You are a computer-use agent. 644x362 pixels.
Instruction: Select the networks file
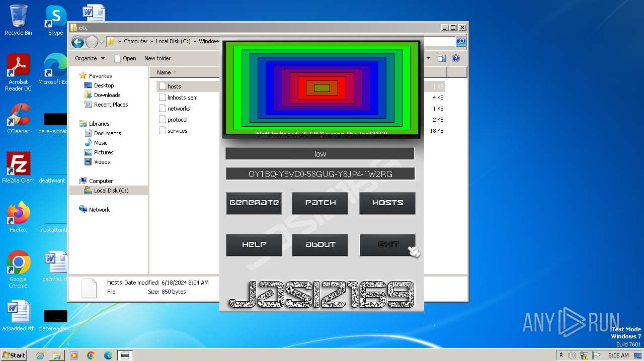point(179,109)
